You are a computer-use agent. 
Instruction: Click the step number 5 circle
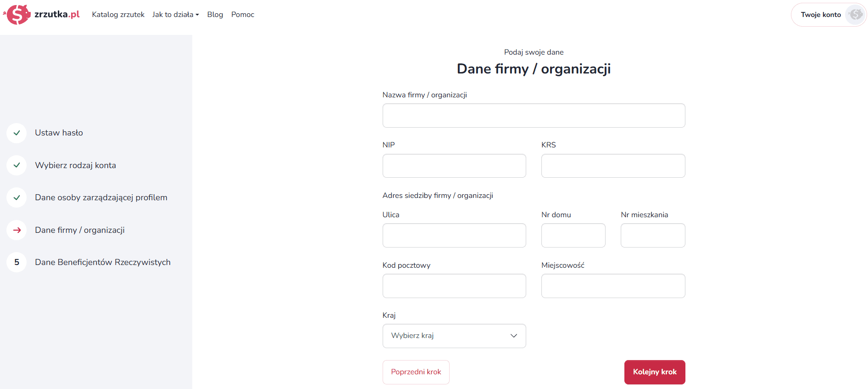(x=17, y=262)
